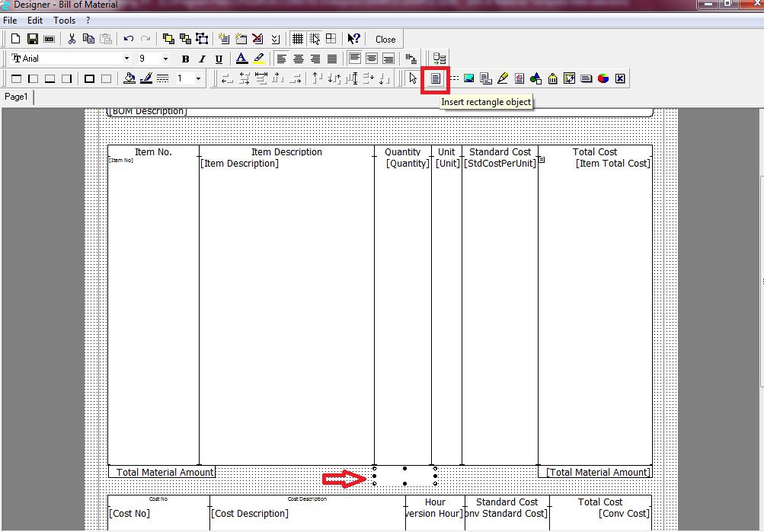
Task: Create a new report with New icon
Action: pyautogui.click(x=15, y=39)
